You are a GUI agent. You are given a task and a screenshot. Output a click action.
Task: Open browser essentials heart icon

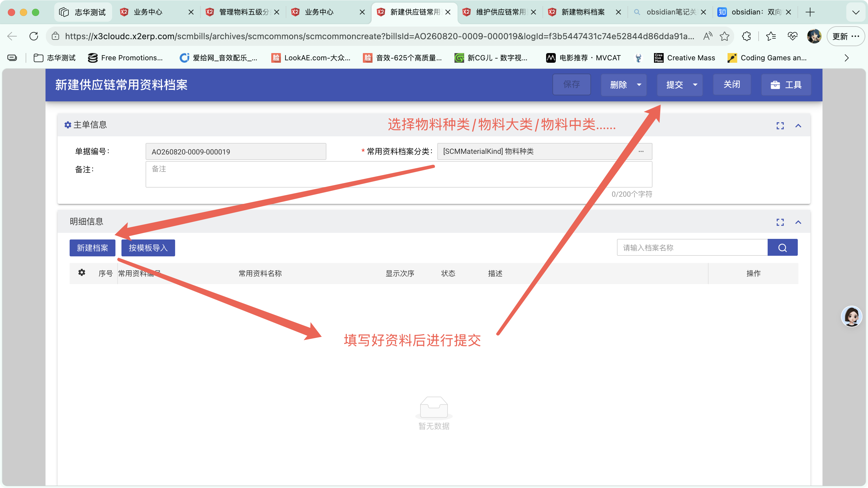(x=792, y=36)
